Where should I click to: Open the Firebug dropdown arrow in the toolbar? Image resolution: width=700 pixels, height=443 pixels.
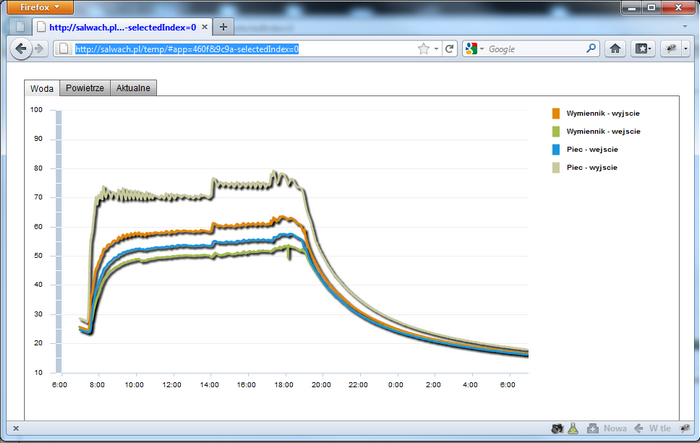pyautogui.click(x=686, y=49)
